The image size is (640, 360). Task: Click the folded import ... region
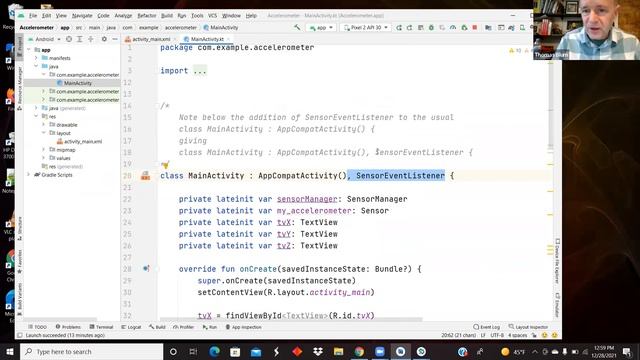coord(200,71)
